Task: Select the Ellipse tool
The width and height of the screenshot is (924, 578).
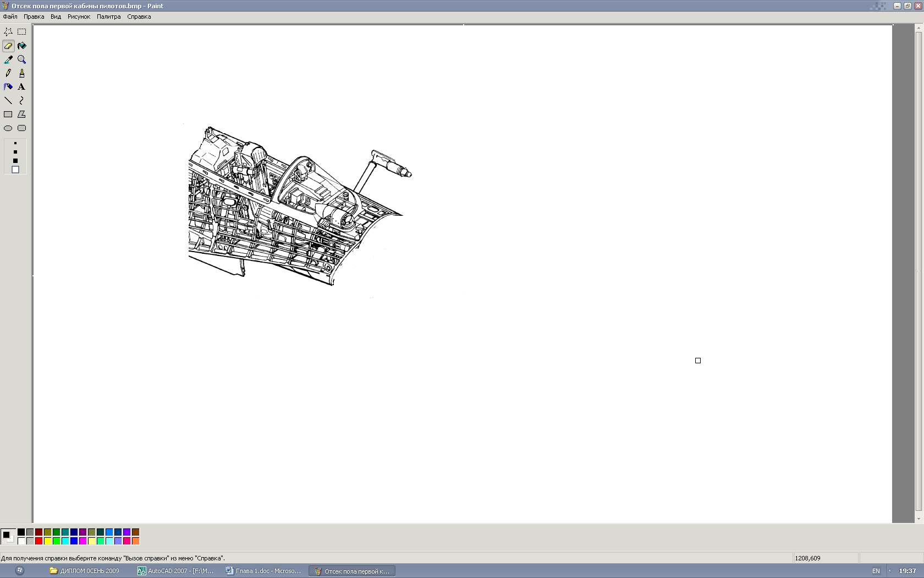Action: pos(8,128)
